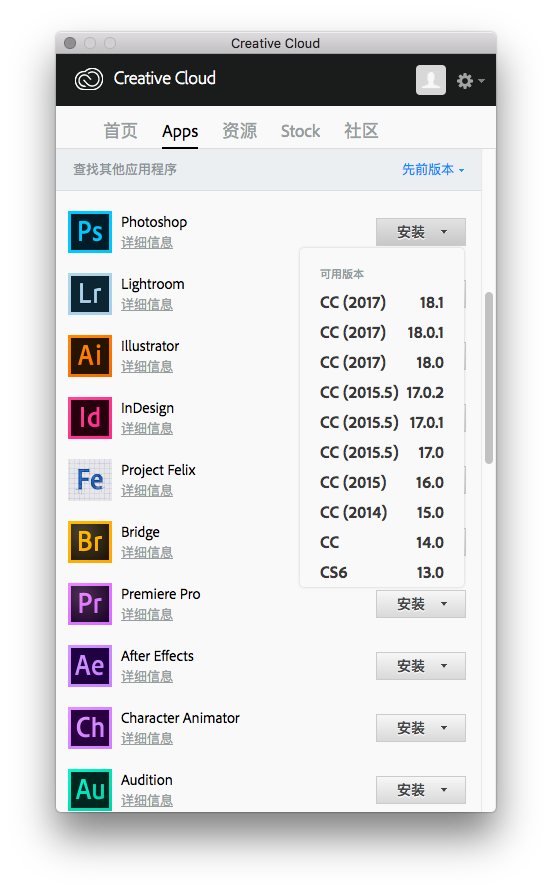Screen dimensions: 552x892
Task: Click the Audition Au app icon
Action: [90, 790]
